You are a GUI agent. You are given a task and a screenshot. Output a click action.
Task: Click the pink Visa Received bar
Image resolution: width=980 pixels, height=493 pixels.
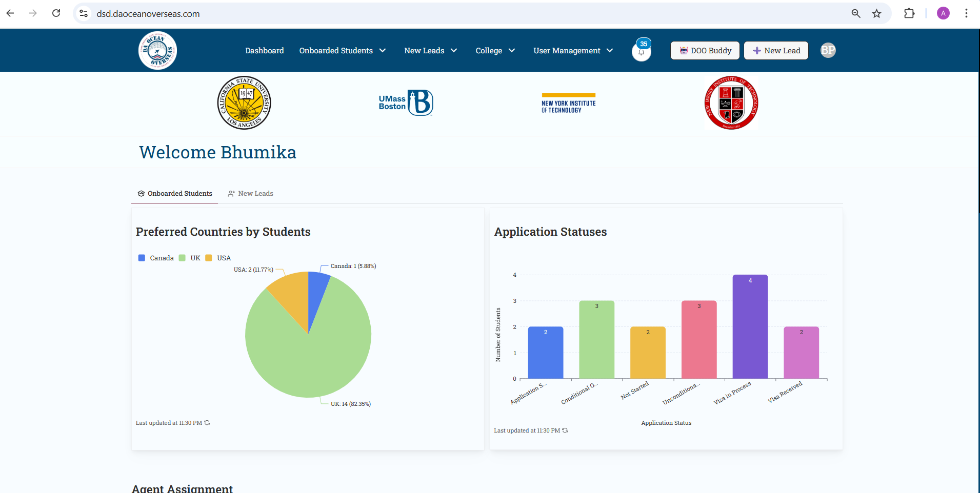pyautogui.click(x=802, y=353)
